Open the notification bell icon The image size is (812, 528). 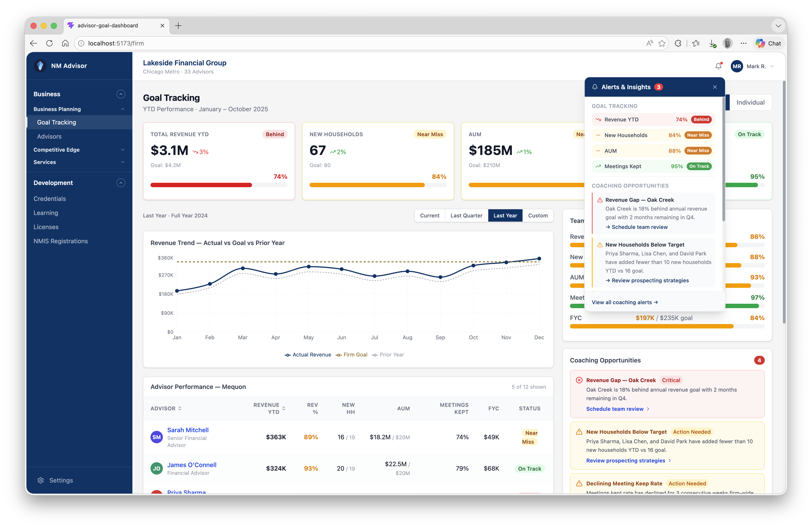tap(718, 66)
